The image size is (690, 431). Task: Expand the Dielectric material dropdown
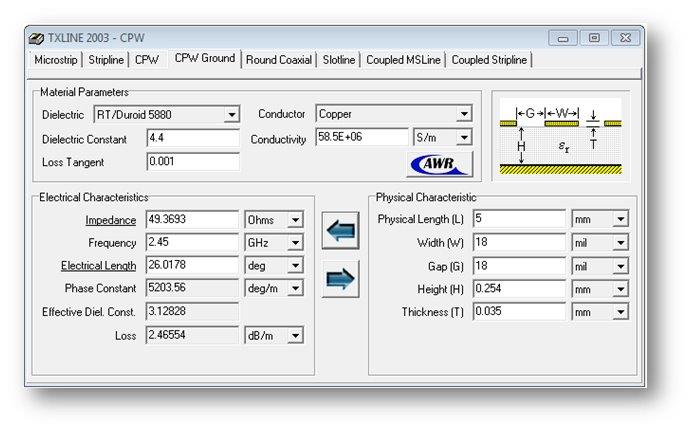tap(232, 115)
